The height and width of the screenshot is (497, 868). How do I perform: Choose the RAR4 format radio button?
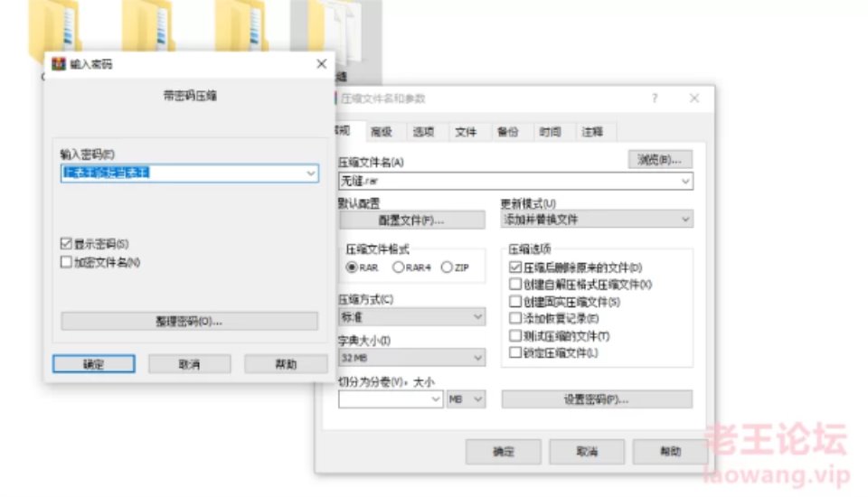[x=398, y=267]
